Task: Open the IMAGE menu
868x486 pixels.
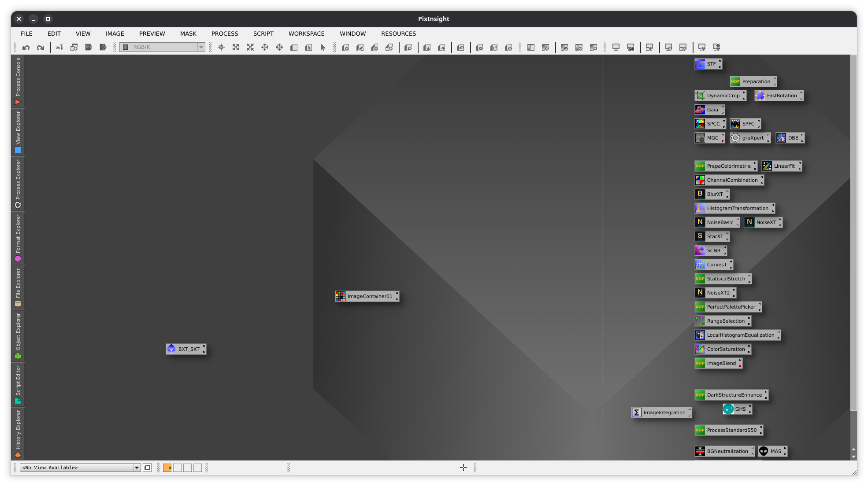Action: (x=115, y=33)
